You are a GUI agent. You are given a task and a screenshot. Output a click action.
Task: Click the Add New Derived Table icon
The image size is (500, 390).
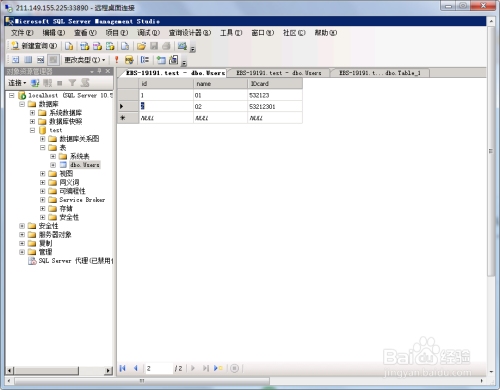click(x=173, y=60)
